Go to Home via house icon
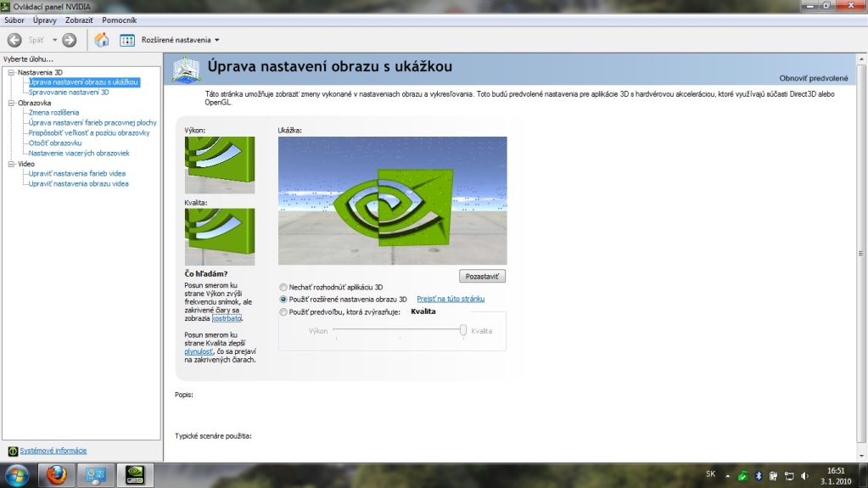Image resolution: width=868 pixels, height=488 pixels. point(101,40)
